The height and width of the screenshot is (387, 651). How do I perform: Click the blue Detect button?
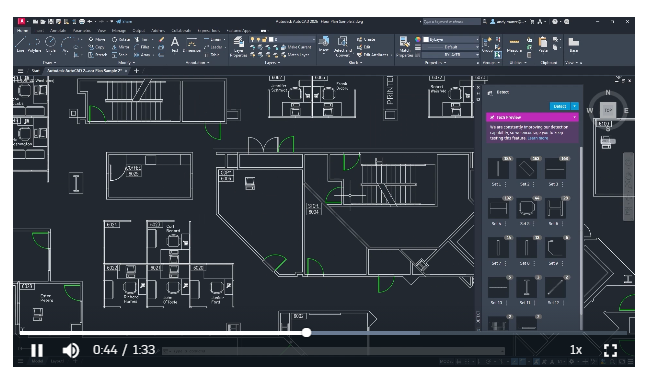tap(560, 106)
